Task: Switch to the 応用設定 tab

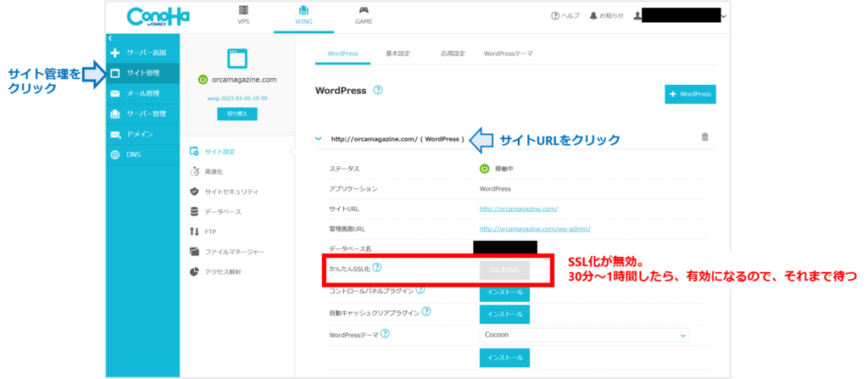Action: 453,53
